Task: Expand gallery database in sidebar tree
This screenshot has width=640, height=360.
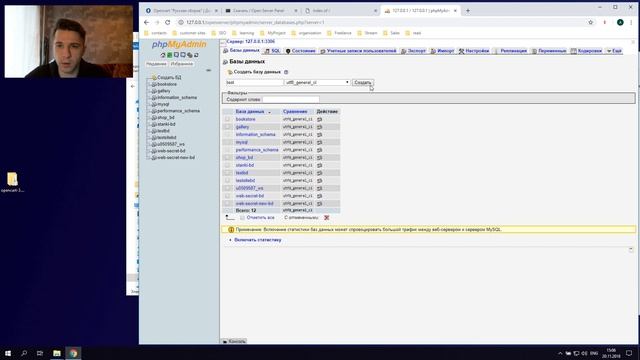Action: (150, 91)
